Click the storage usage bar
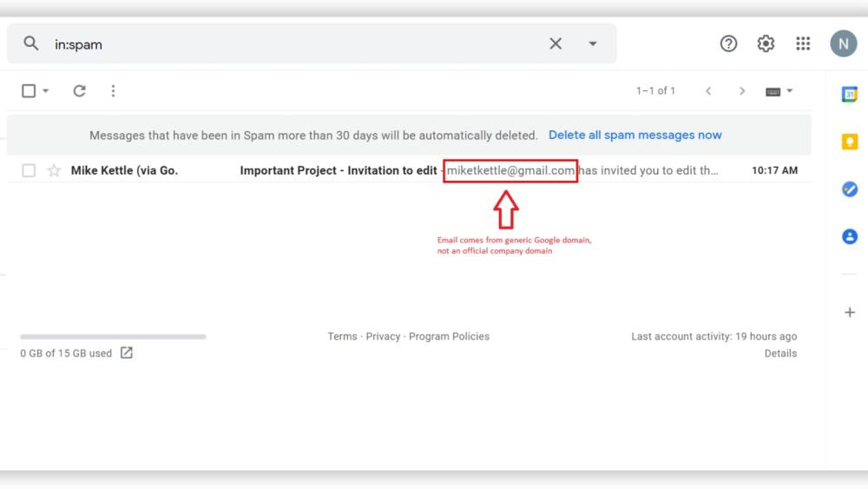Image resolution: width=868 pixels, height=489 pixels. click(113, 336)
